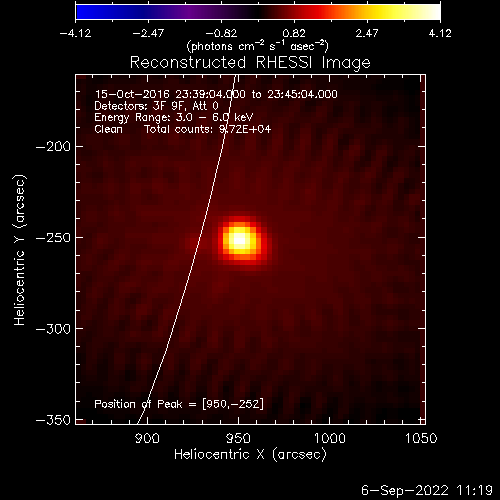Click the 'Position of Peak = [950,-252]' annotation
Screen dimensions: 500x500
(179, 404)
